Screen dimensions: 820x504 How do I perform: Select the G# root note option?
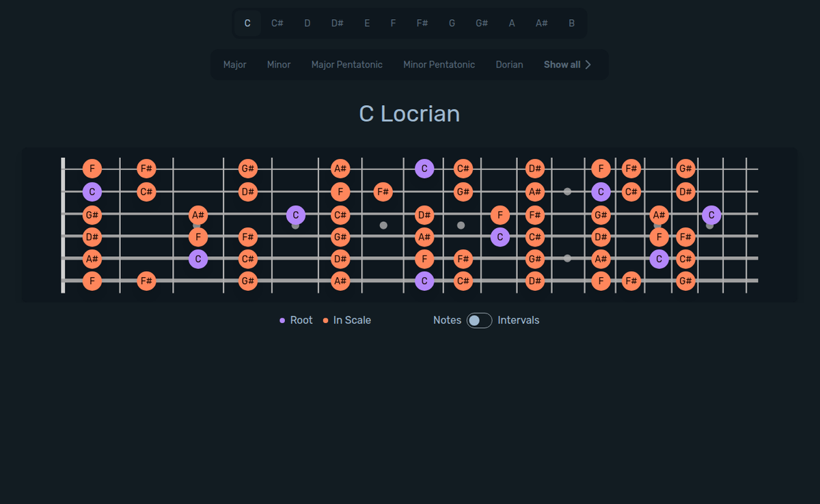click(x=482, y=23)
